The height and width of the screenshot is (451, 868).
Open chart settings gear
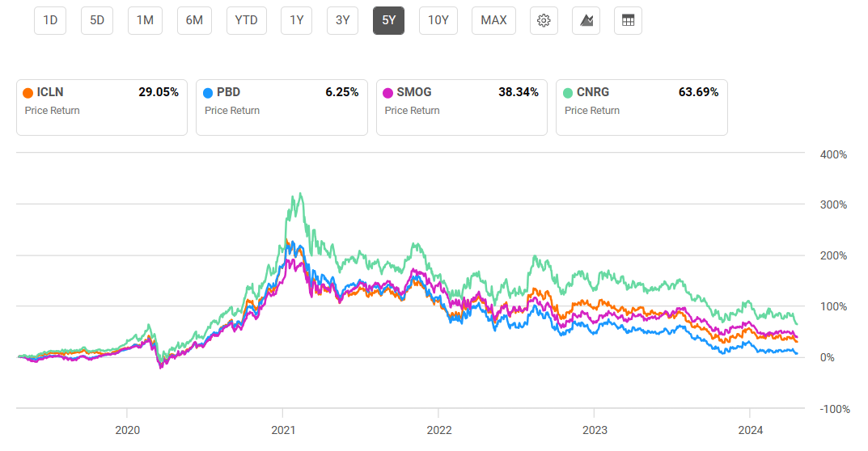544,20
